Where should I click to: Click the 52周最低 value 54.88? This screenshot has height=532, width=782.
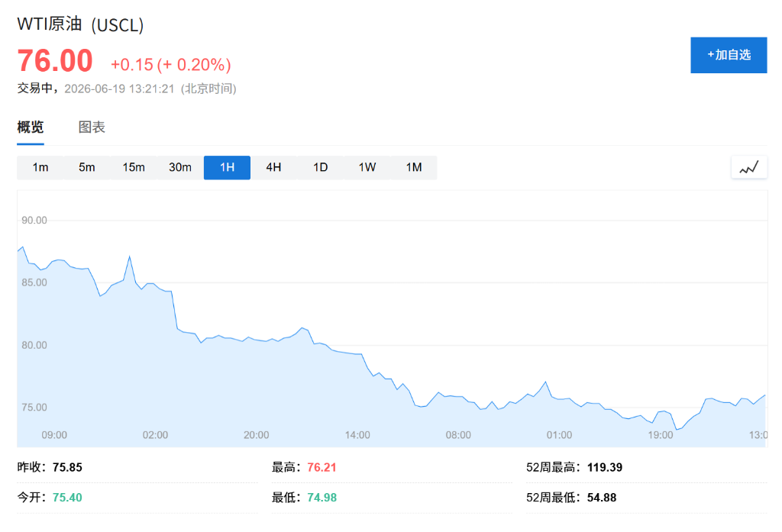(602, 498)
